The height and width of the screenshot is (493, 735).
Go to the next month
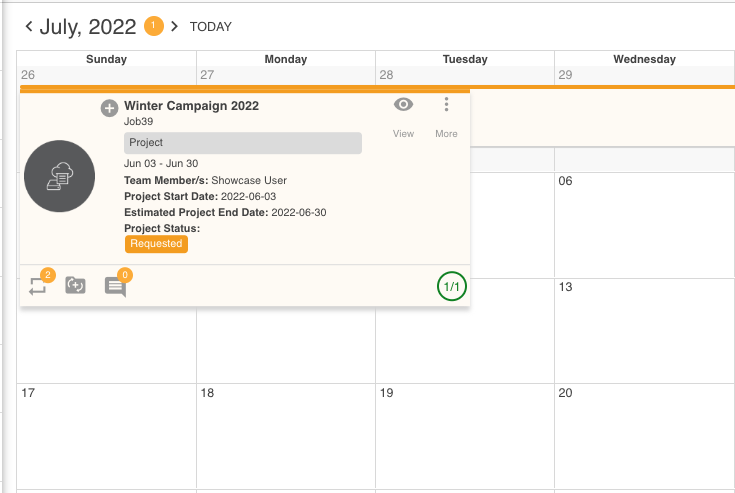(174, 25)
